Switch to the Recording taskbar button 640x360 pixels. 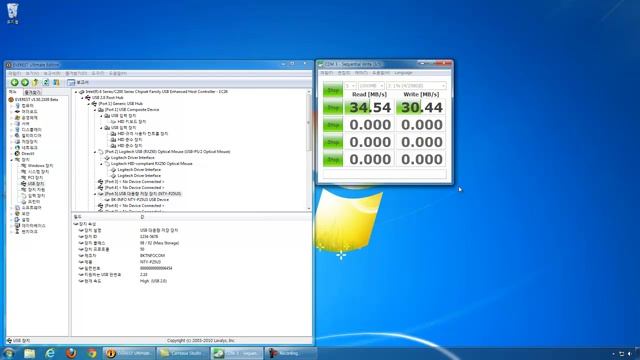click(291, 353)
